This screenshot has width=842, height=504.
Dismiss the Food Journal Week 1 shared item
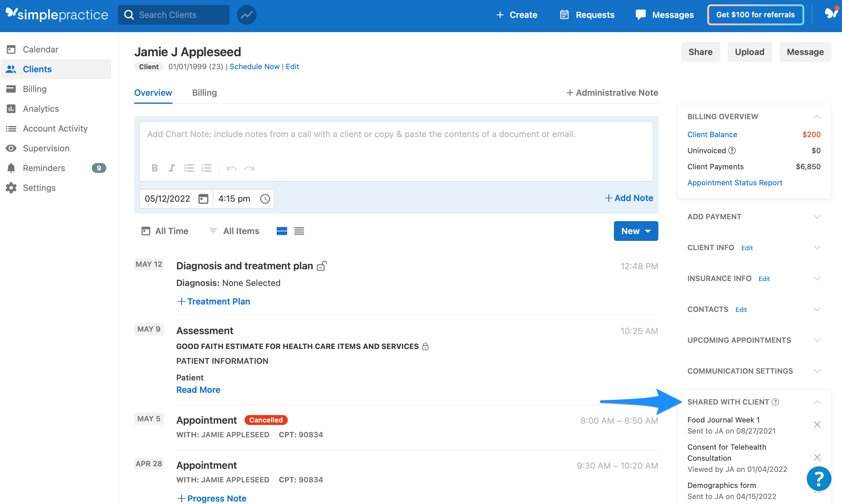tap(817, 424)
